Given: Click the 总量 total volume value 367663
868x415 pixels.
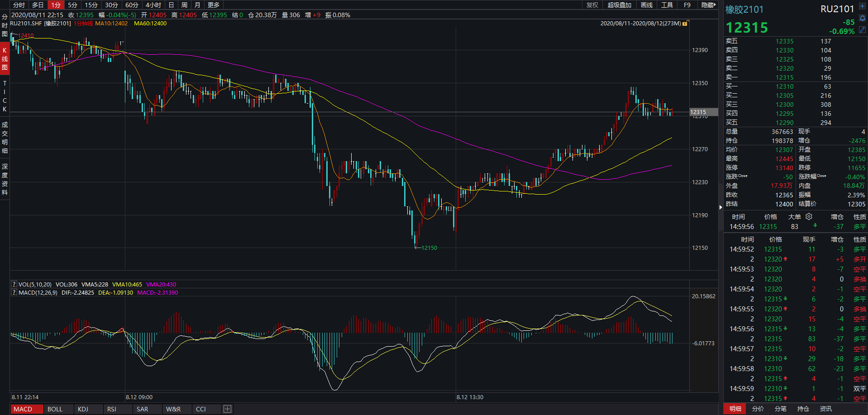Looking at the screenshot, I should point(782,132).
